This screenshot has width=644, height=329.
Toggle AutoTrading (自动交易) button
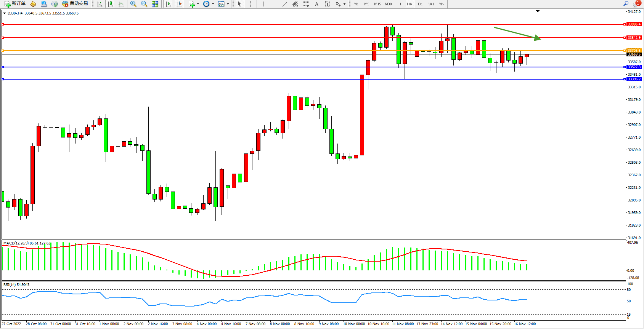pyautogui.click(x=75, y=4)
